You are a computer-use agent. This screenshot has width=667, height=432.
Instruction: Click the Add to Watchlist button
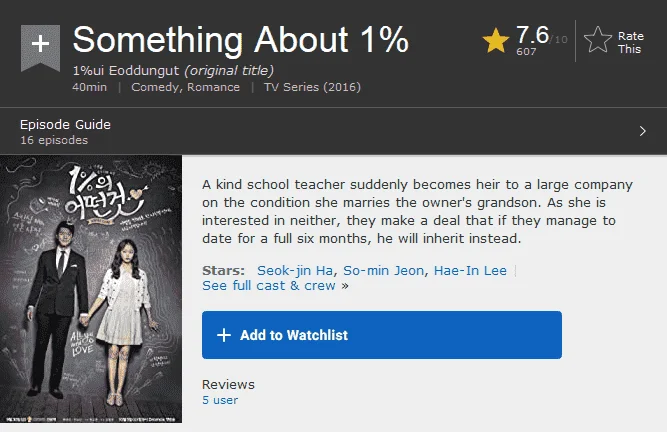pyautogui.click(x=382, y=335)
